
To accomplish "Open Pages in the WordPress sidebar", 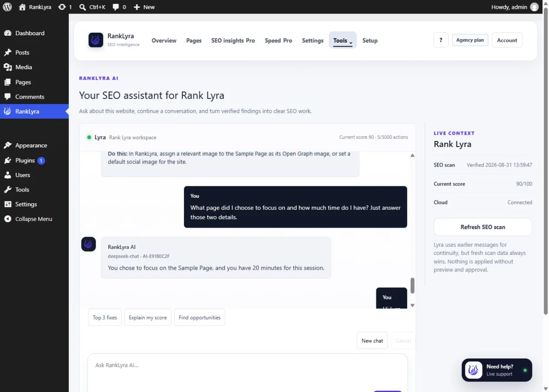I will [x=34, y=82].
